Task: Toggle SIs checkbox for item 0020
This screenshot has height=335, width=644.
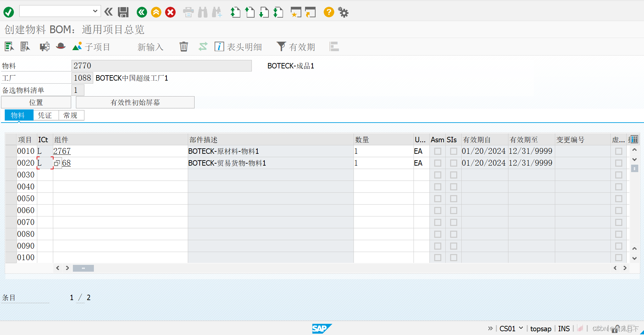Action: pos(454,163)
